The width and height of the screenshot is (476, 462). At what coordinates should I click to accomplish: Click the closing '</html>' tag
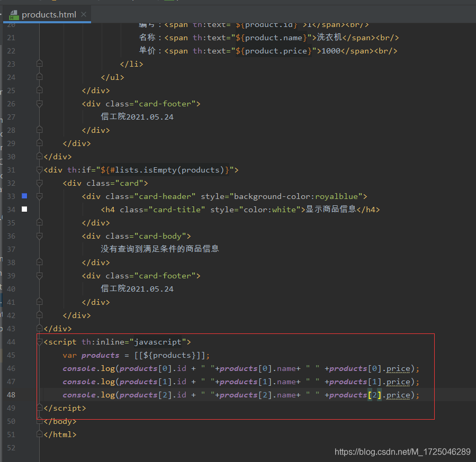tap(60, 434)
